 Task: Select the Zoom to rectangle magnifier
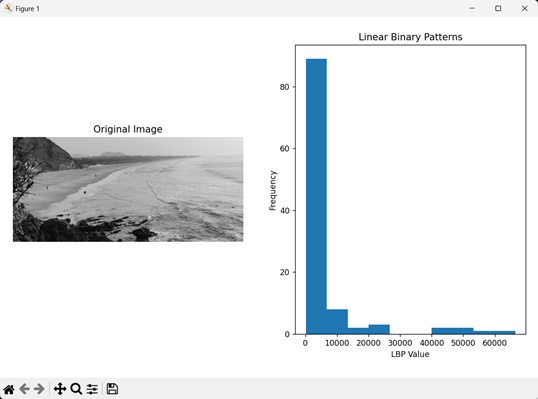[x=76, y=389]
